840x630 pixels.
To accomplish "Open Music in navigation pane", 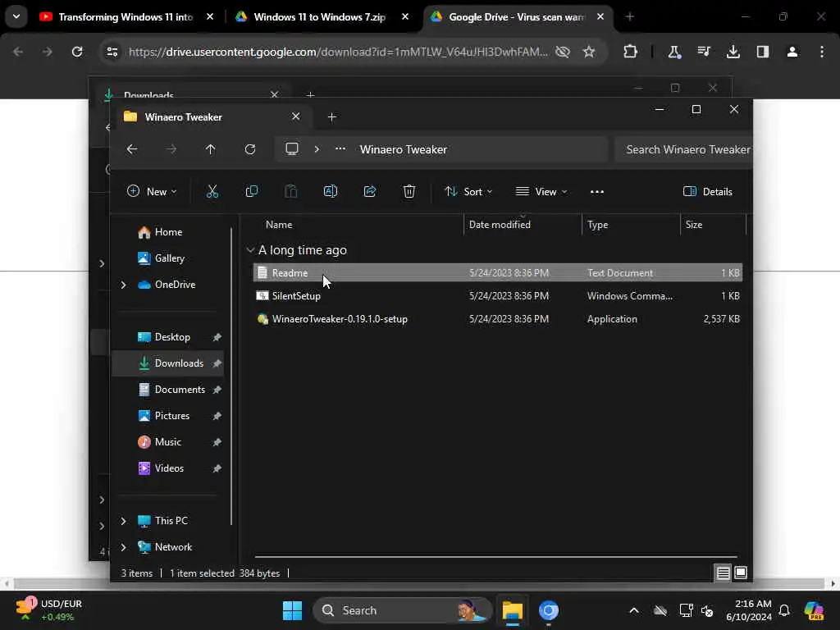I will click(x=167, y=442).
